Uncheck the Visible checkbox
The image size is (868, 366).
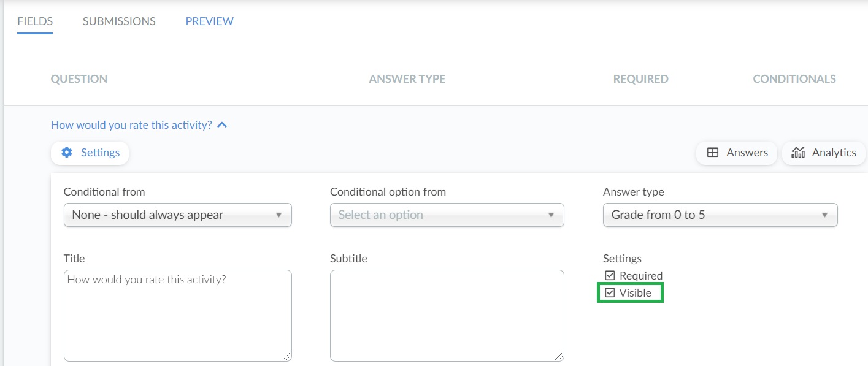coord(610,293)
